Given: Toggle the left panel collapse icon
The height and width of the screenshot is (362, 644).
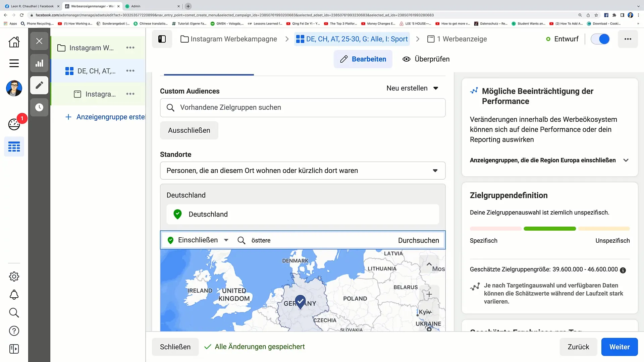Looking at the screenshot, I should [x=162, y=39].
